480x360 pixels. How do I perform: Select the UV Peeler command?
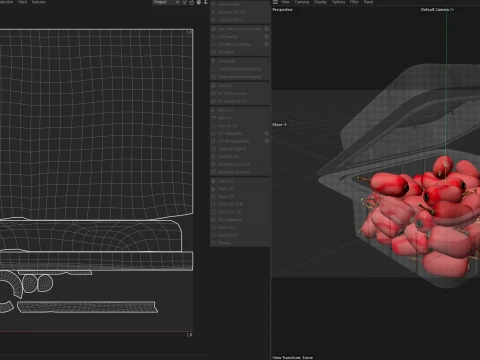pos(240,61)
